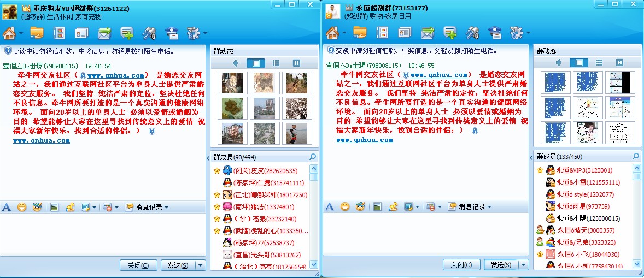The image size is (644, 278).
Task: Toggle the 'H' view button in the left 群动态 panel
Action: click(x=296, y=63)
